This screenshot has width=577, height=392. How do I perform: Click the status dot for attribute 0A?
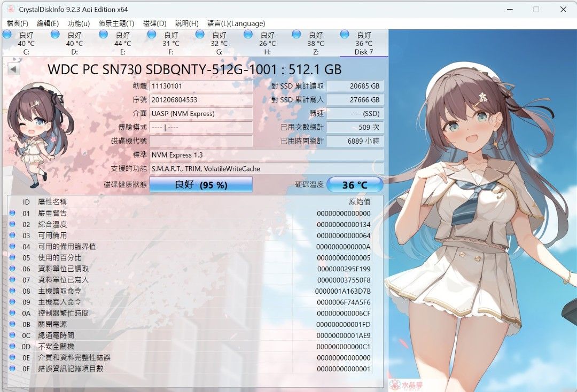click(12, 313)
